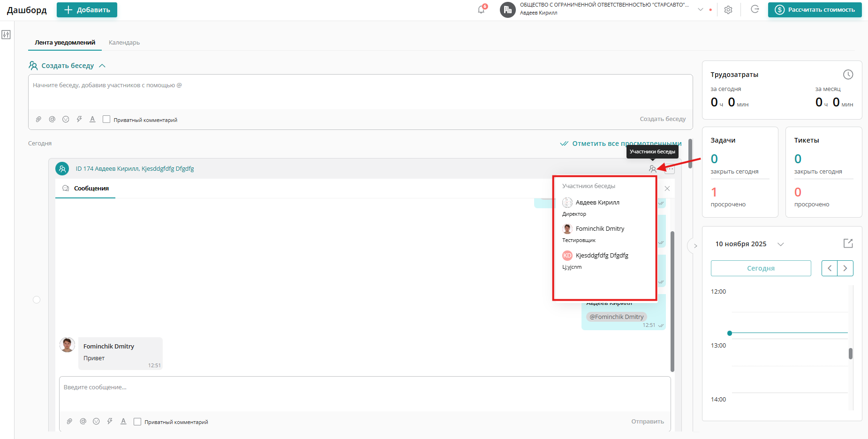Click the conversation participants icon
This screenshot has width=868, height=439.
pyautogui.click(x=652, y=169)
